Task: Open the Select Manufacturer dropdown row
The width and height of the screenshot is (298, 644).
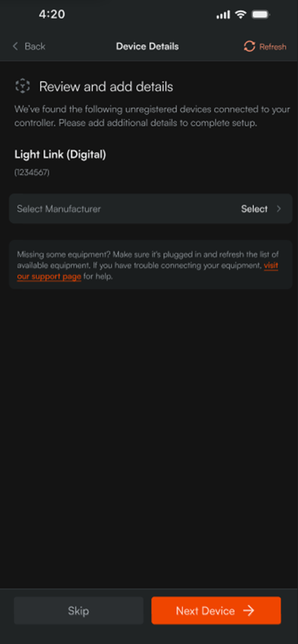Action: (x=150, y=209)
